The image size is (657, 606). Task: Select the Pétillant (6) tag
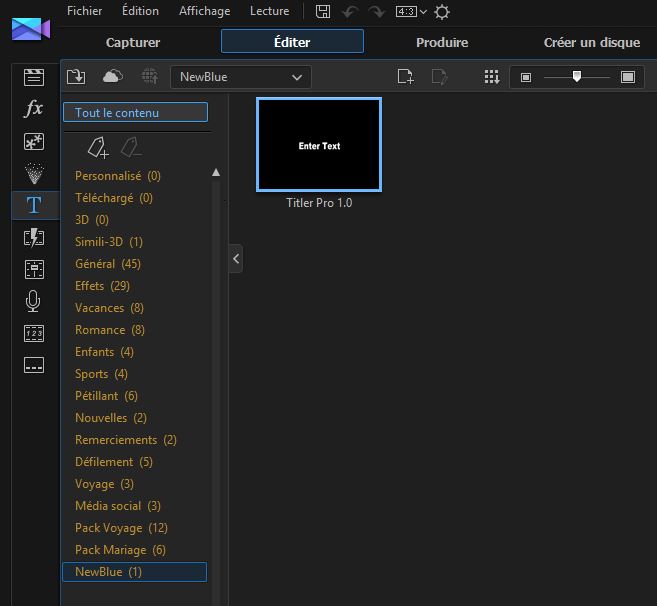(x=106, y=396)
